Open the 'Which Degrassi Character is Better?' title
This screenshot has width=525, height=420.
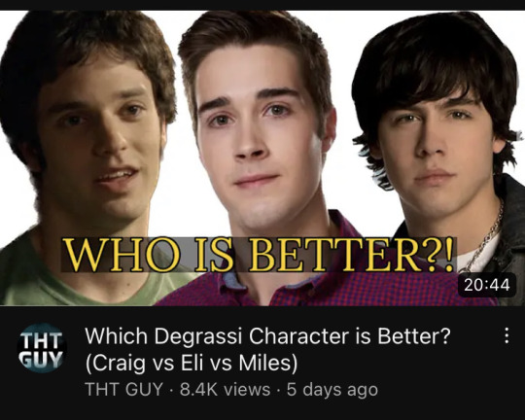267,336
